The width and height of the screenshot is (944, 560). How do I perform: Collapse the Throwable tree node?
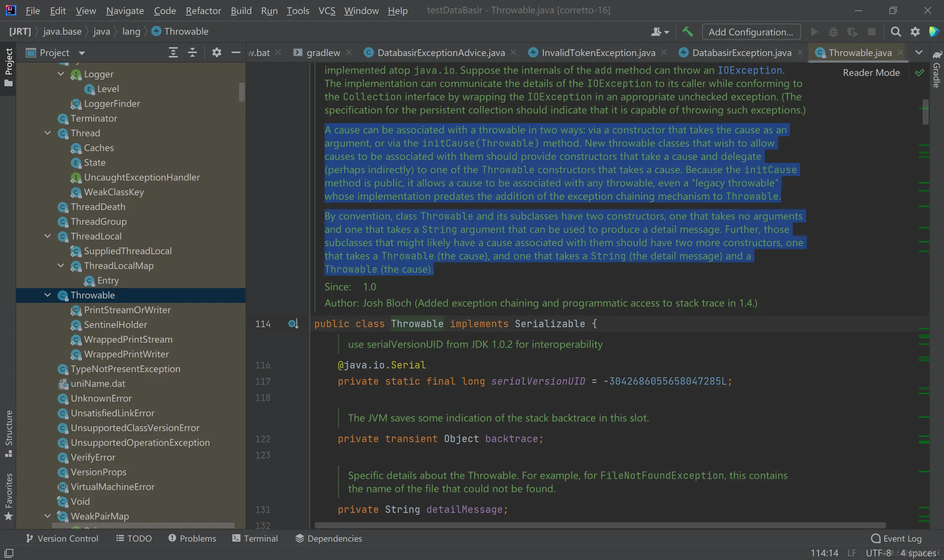click(x=48, y=295)
